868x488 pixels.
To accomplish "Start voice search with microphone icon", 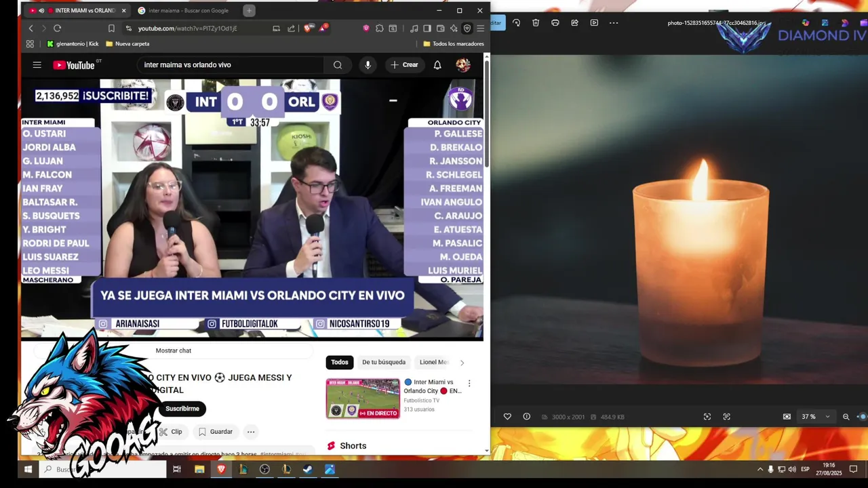I will coord(368,65).
